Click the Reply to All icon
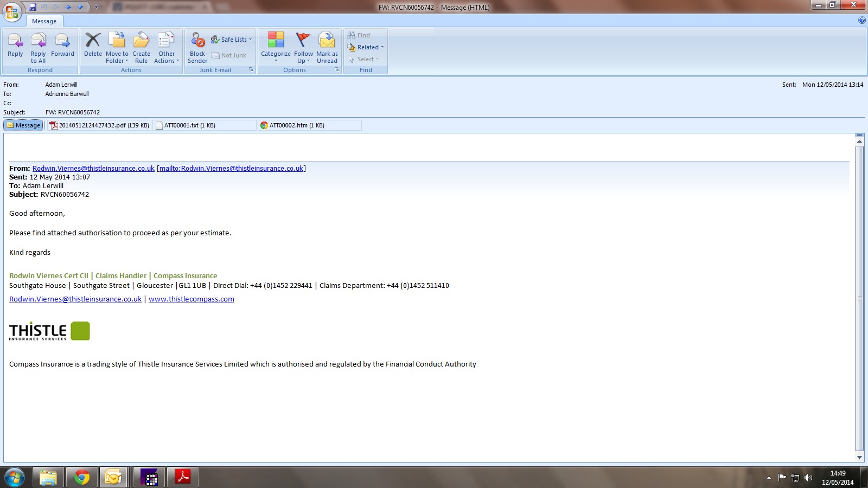The image size is (868, 488). (38, 40)
